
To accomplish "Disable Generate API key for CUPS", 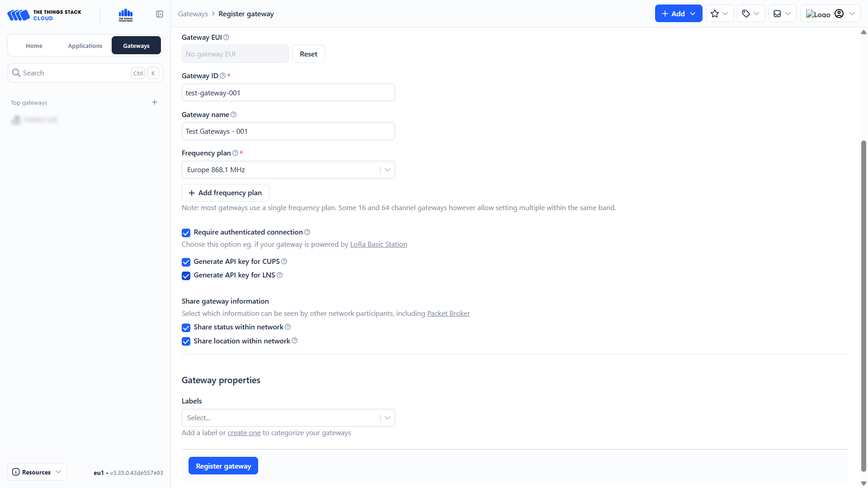I will [186, 263].
